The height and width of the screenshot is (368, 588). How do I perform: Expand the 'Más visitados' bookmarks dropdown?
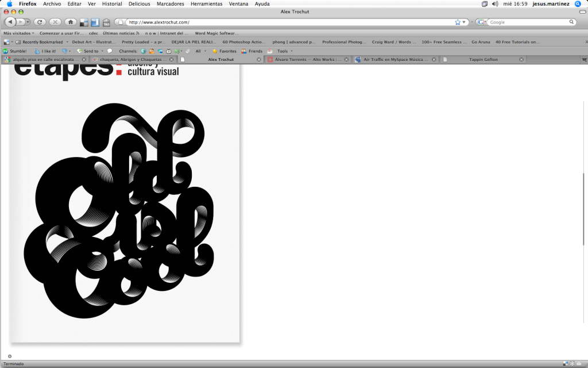tap(18, 33)
